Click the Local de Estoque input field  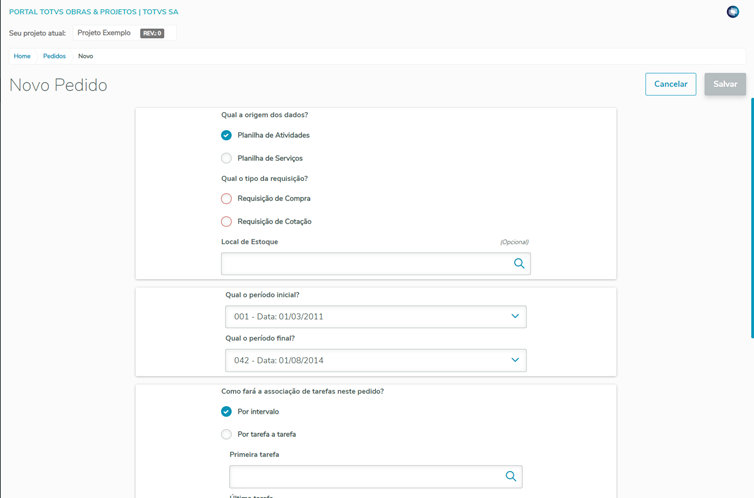pyautogui.click(x=364, y=264)
